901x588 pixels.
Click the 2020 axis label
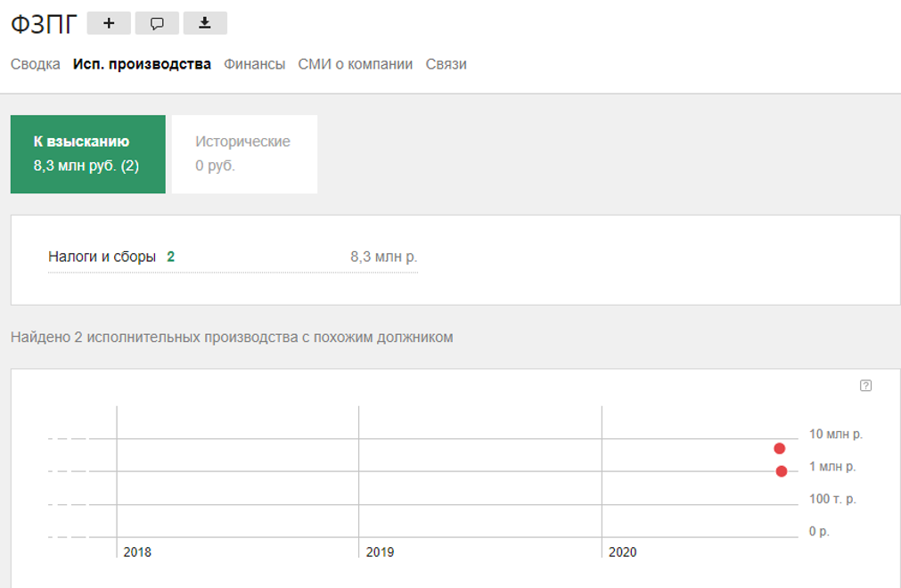click(622, 552)
